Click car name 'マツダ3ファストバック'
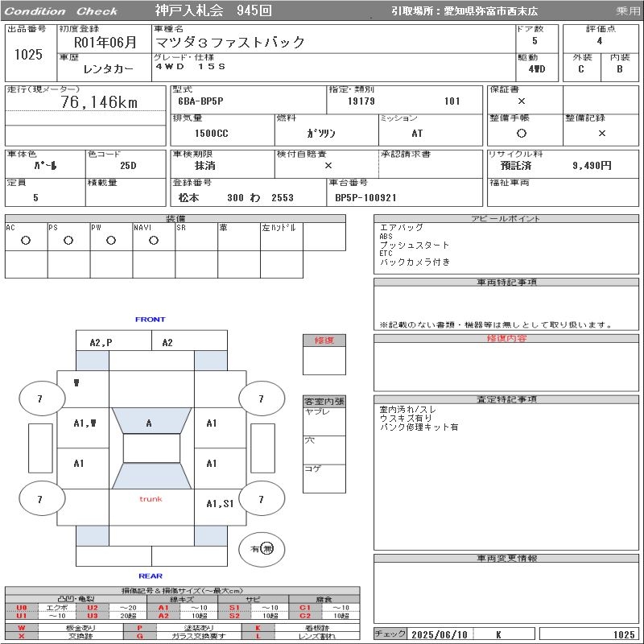 pyautogui.click(x=229, y=42)
